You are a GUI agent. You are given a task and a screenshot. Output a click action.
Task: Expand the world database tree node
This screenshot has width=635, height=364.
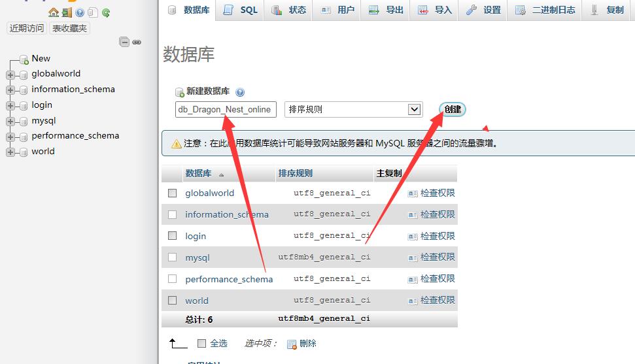point(10,152)
